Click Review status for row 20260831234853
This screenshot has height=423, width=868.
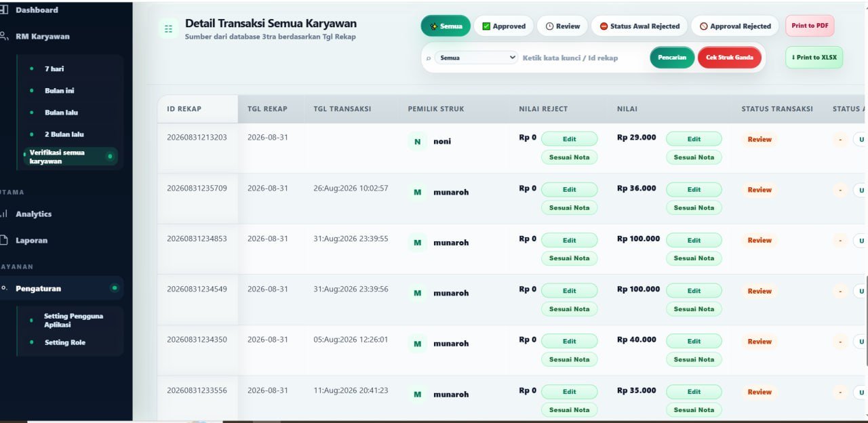click(x=759, y=241)
